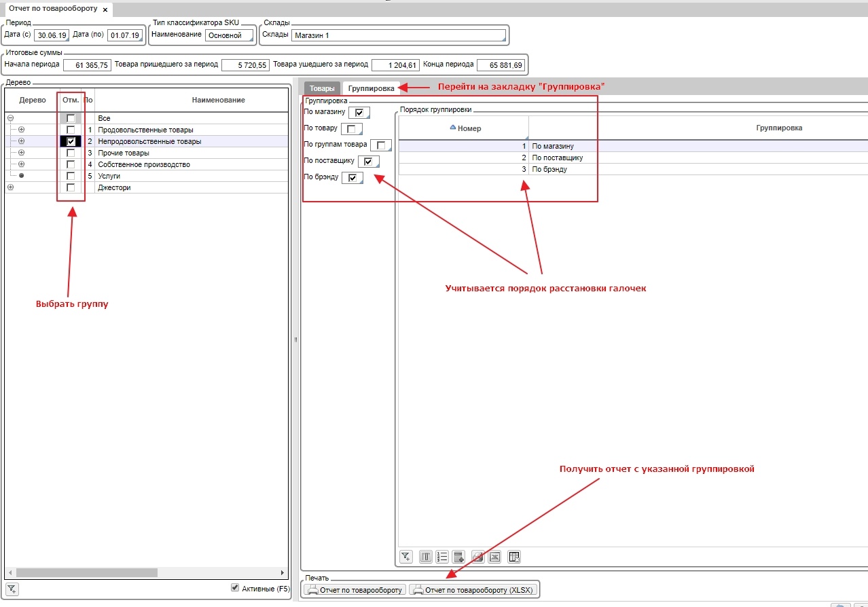Check the box for Продовольственные товары
The height and width of the screenshot is (607, 868).
click(x=71, y=130)
